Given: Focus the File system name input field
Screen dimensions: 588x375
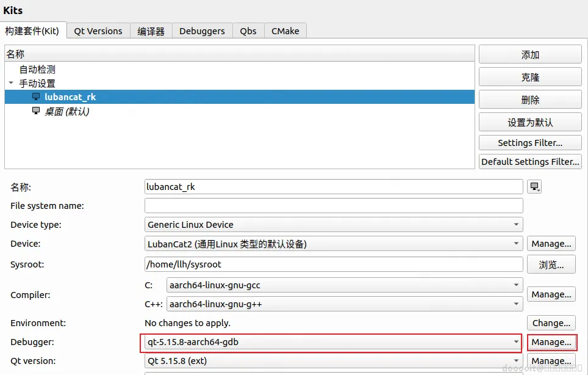Looking at the screenshot, I should pos(334,206).
